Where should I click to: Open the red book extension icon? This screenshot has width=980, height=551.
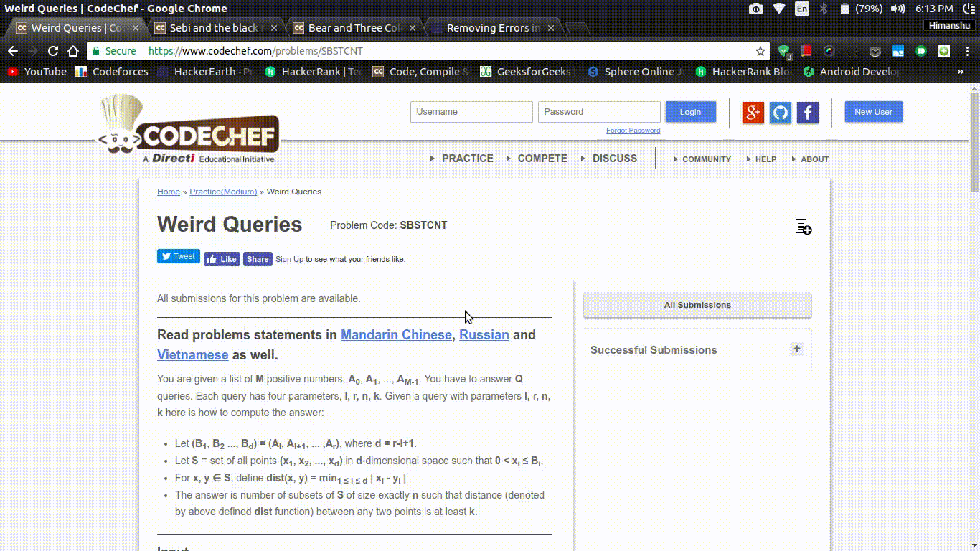pos(806,51)
